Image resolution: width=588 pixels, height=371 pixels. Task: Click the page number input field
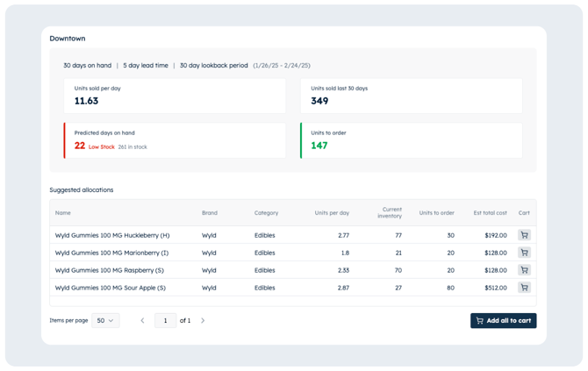(x=165, y=321)
